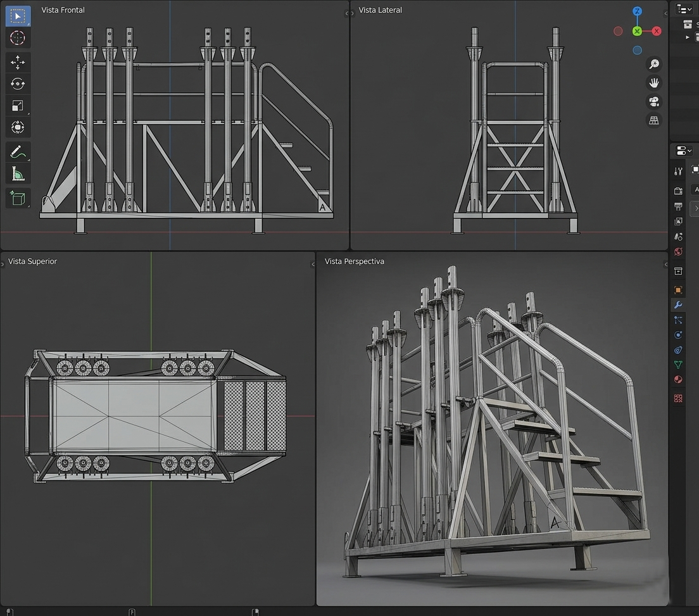The width and height of the screenshot is (699, 616).
Task: Switch to Object Constraints properties tab
Action: pyautogui.click(x=678, y=350)
